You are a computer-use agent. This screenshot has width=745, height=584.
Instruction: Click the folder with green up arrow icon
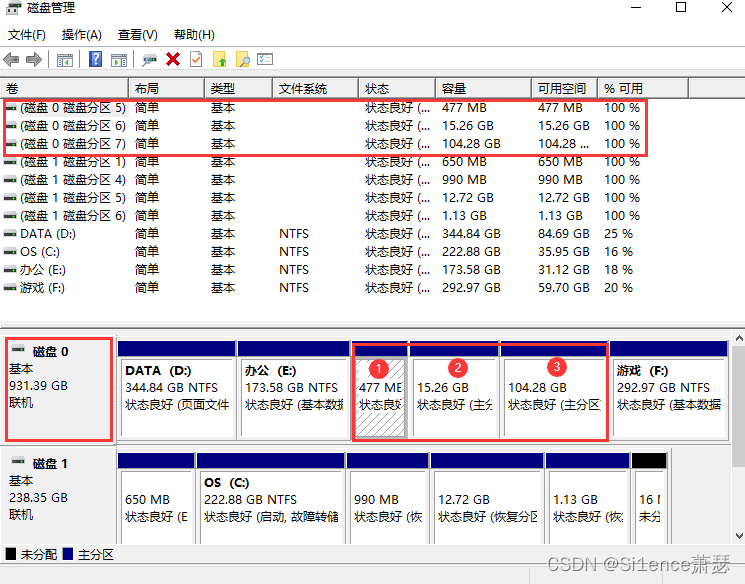(220, 59)
